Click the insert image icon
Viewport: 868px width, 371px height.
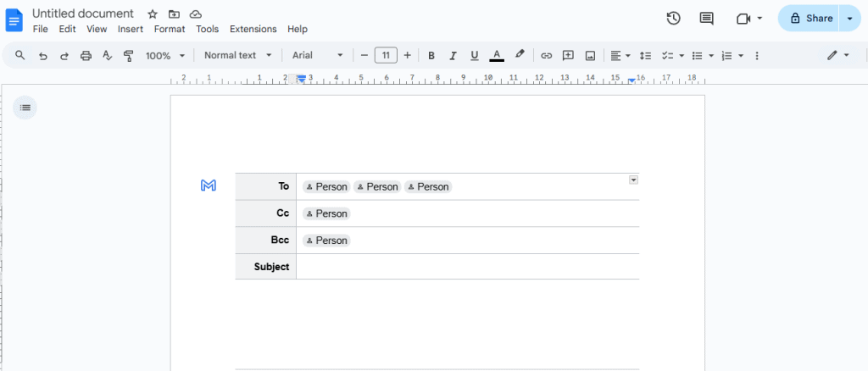(x=590, y=56)
